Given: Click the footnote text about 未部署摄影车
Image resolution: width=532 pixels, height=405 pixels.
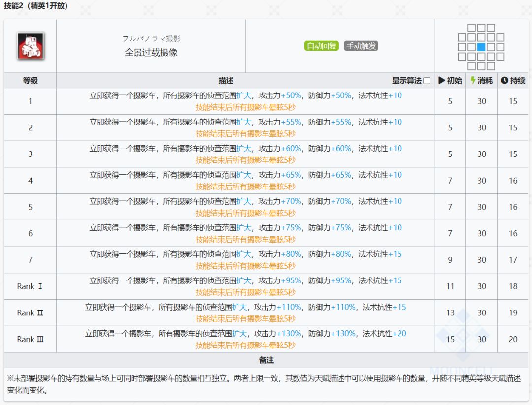Looking at the screenshot, I should tap(264, 384).
